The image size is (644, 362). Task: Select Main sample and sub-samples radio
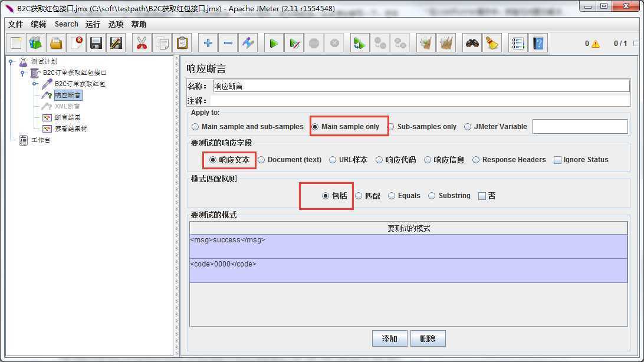[195, 127]
